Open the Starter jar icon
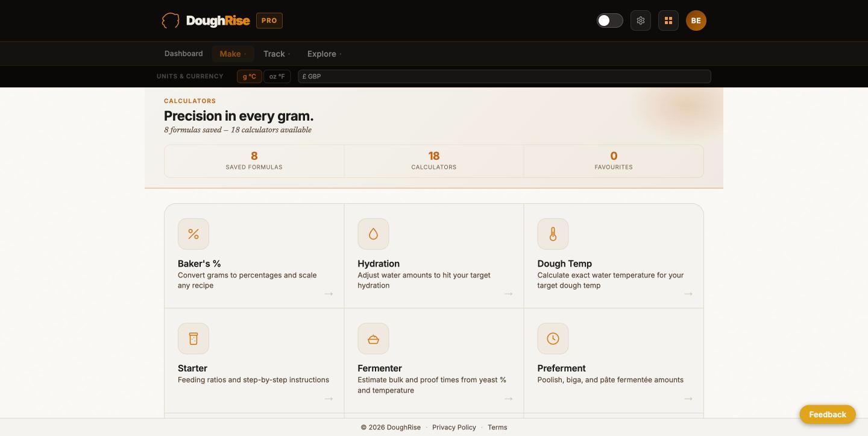Screen dimensions: 868x436 193,338
